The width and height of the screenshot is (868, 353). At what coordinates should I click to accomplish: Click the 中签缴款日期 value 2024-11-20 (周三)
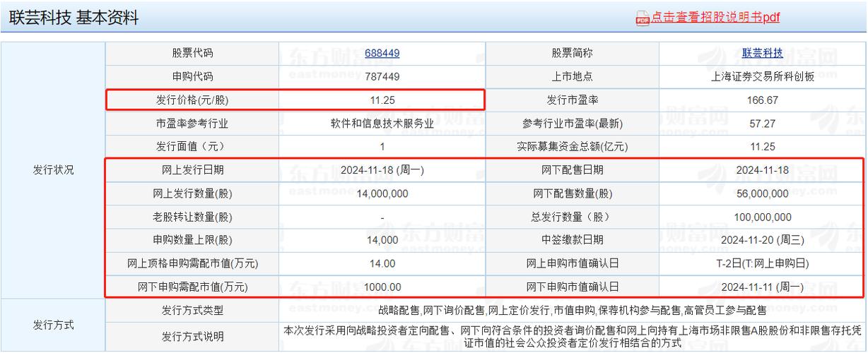762,240
